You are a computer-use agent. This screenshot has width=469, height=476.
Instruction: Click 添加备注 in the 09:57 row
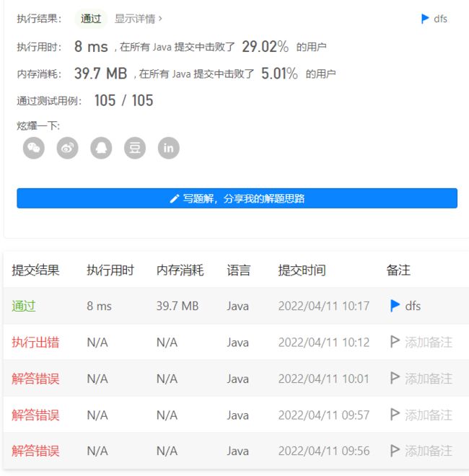(x=429, y=415)
